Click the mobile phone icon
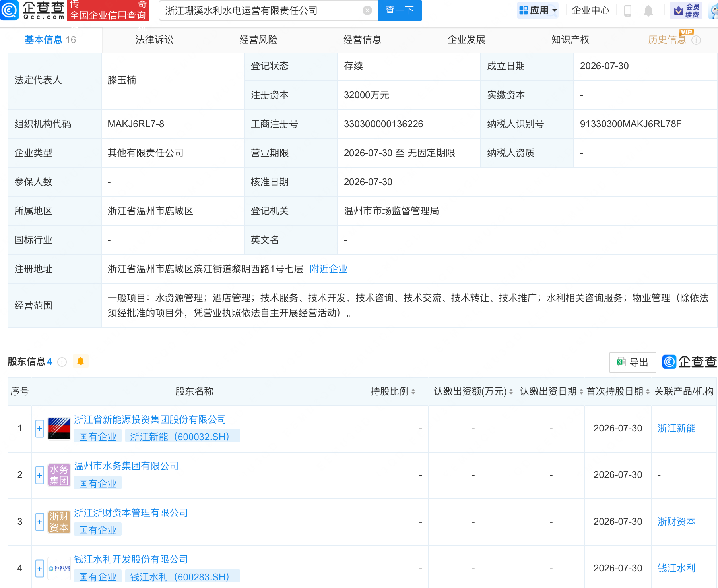718x588 pixels. pos(628,10)
